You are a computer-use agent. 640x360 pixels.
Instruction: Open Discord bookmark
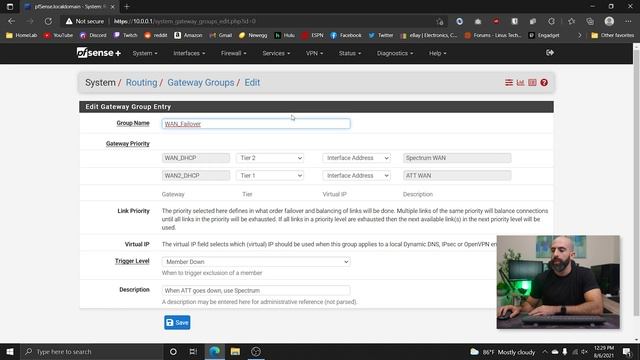pyautogui.click(x=93, y=36)
